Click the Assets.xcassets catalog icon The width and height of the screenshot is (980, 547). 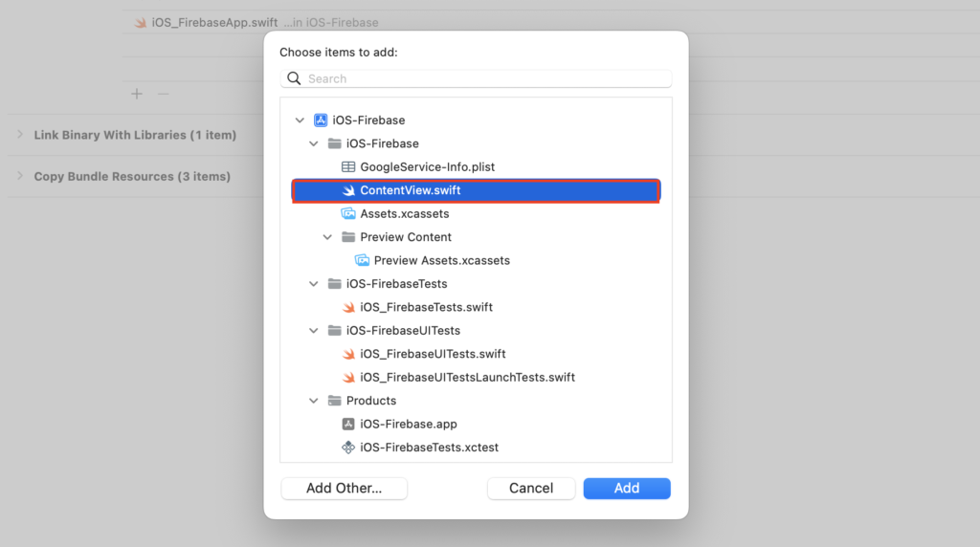pyautogui.click(x=348, y=214)
